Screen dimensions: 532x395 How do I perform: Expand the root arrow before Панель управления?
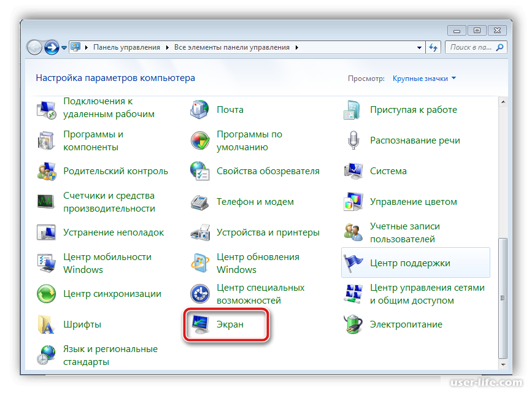pyautogui.click(x=87, y=47)
